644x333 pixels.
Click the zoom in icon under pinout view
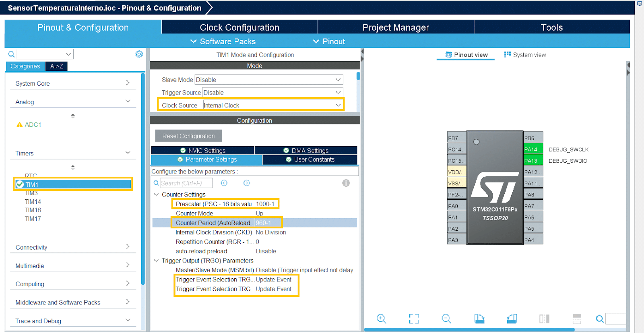[381, 319]
